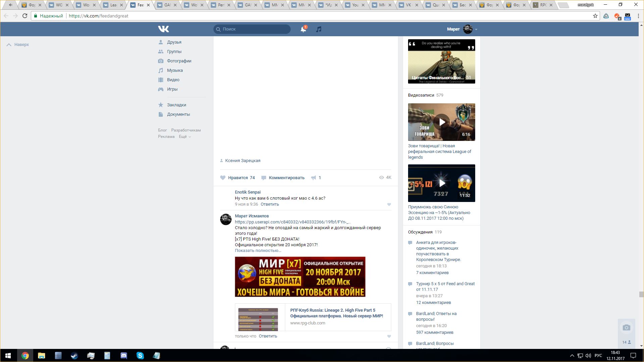This screenshot has height=362, width=644.
Task: Expand comment with Показать полностью
Action: 258,251
